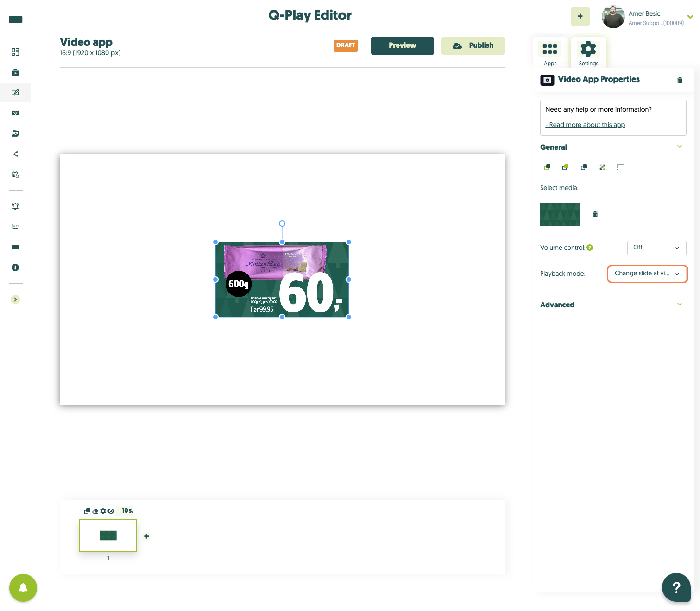Delete the video app via header trash icon
The width and height of the screenshot is (700, 611).
[680, 80]
